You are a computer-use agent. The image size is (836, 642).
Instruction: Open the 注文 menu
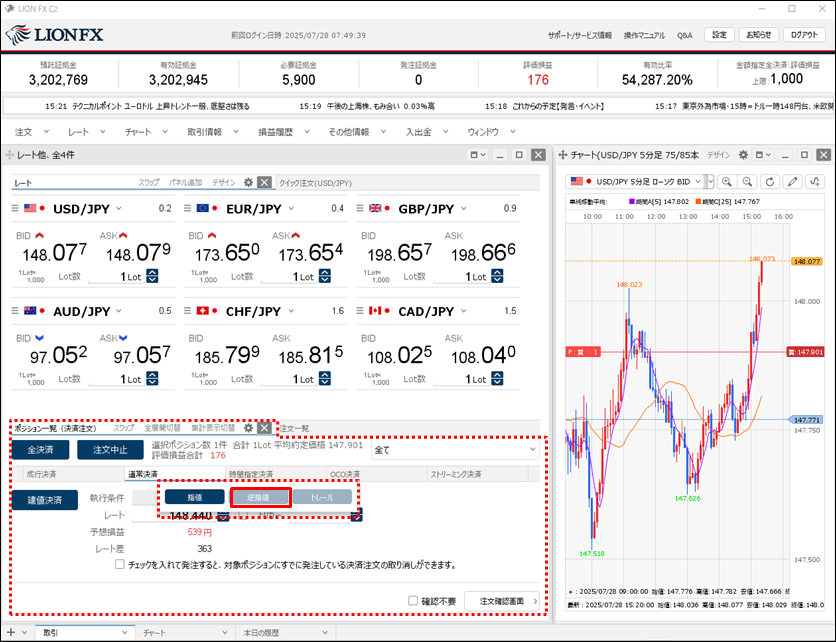(31, 131)
